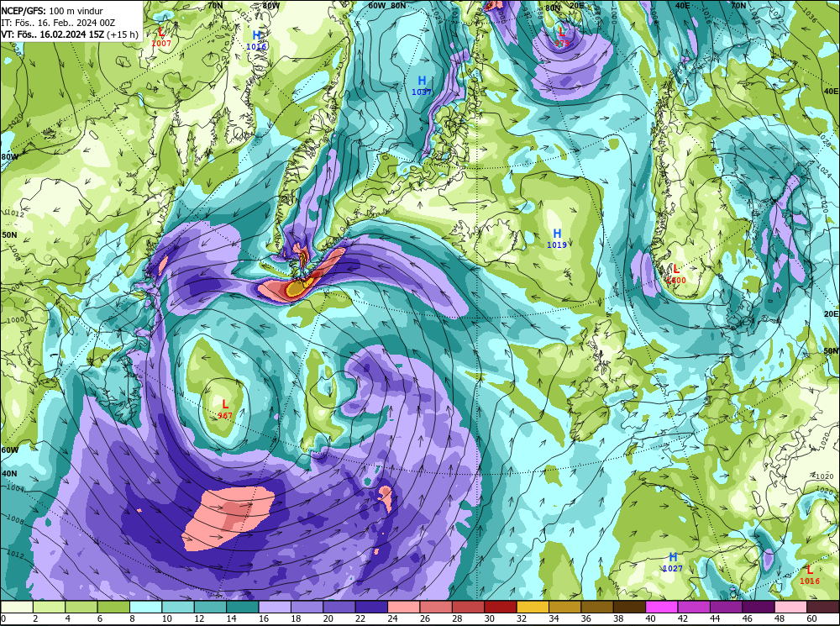Click the legend scale number 8
Image resolution: width=840 pixels, height=626 pixels.
click(133, 618)
